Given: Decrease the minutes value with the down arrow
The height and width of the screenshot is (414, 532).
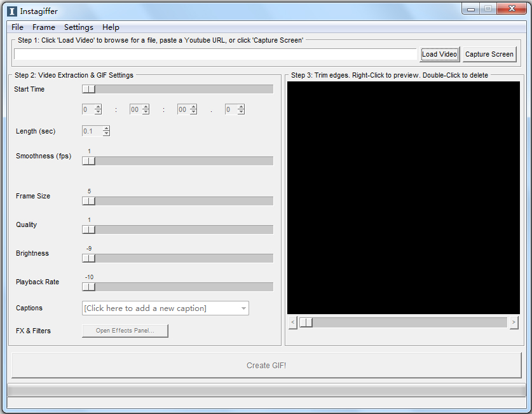Looking at the screenshot, I should 145,112.
